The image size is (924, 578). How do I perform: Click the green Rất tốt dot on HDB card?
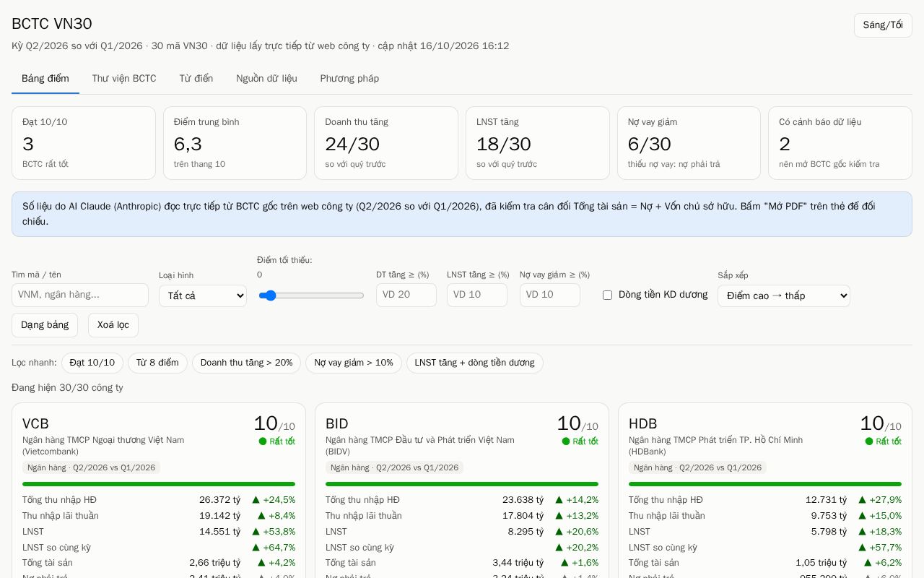pyautogui.click(x=869, y=441)
